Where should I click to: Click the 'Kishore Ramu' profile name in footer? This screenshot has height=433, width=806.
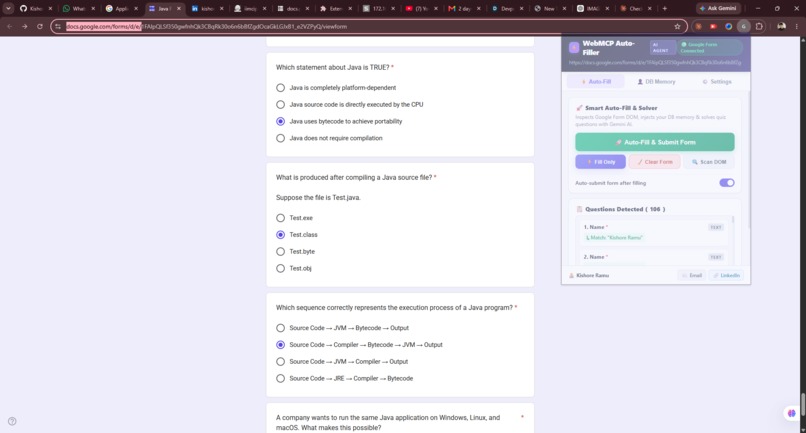click(x=592, y=275)
